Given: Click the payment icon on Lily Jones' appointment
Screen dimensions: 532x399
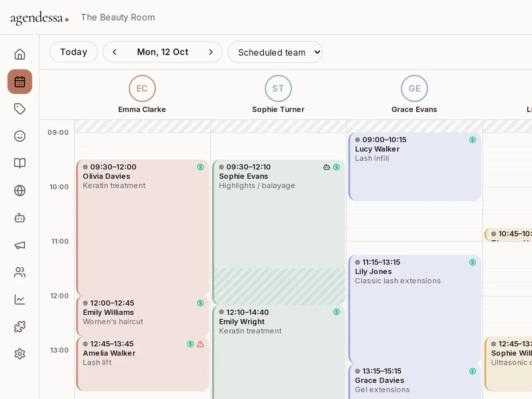Looking at the screenshot, I should coord(473,262).
